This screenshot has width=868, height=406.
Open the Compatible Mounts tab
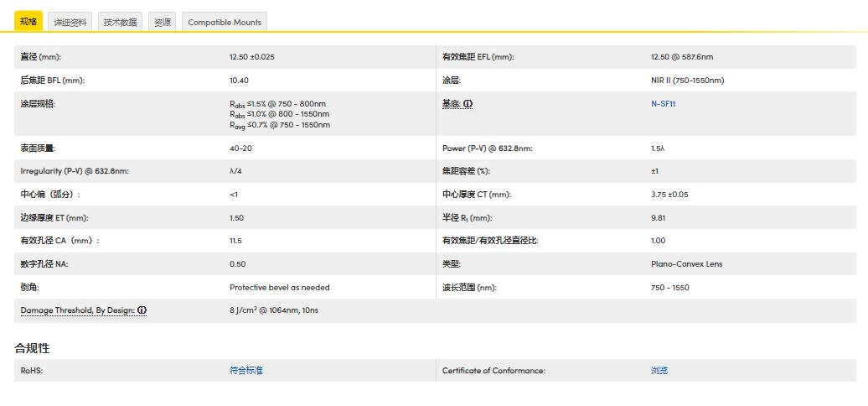coord(225,22)
